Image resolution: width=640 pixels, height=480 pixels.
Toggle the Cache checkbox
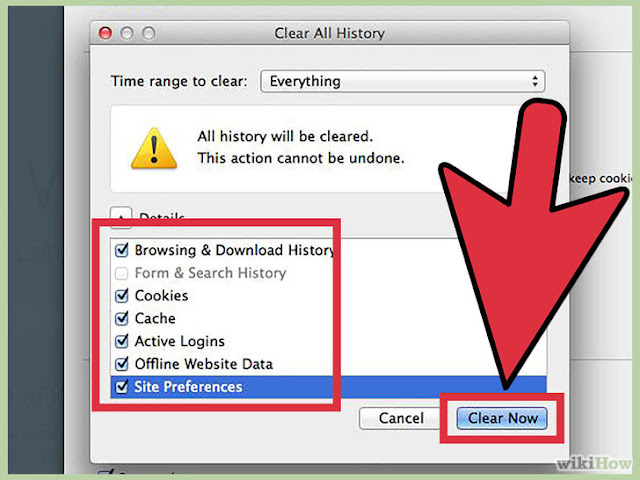tap(122, 318)
